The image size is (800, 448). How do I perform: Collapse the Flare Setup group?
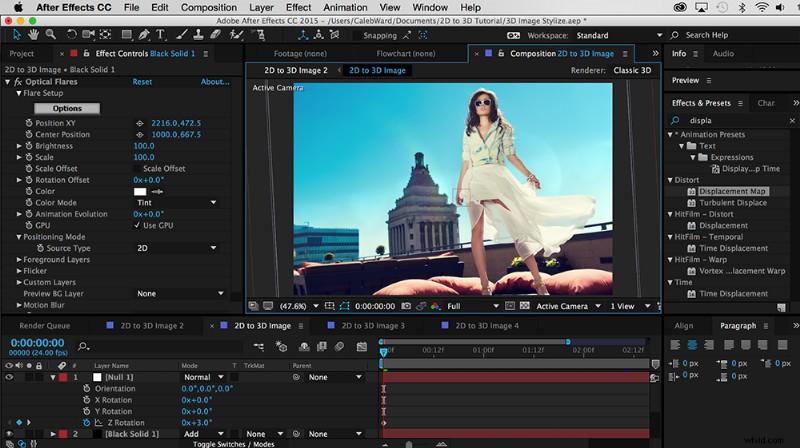tap(19, 93)
